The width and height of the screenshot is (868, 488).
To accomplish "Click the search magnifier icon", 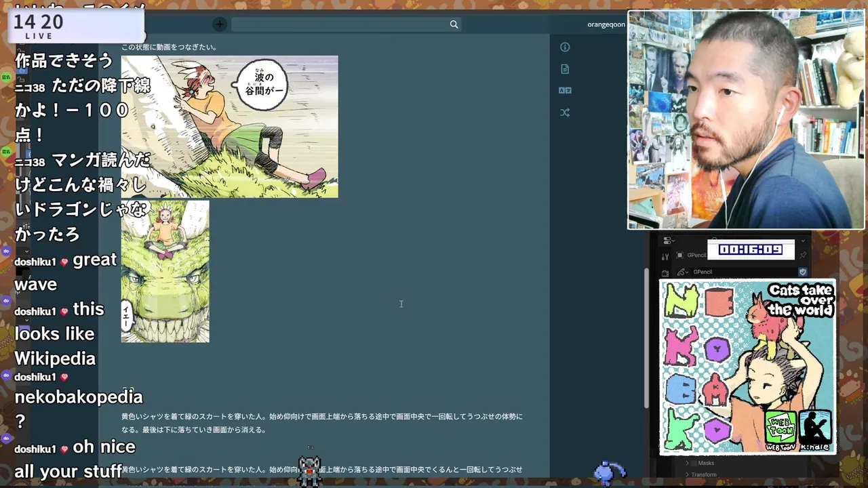I will click(x=454, y=24).
